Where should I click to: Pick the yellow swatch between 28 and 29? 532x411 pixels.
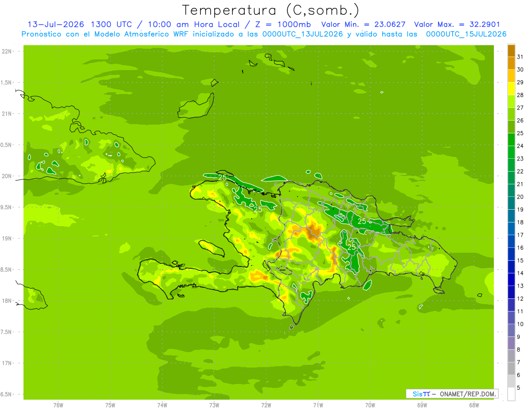tap(511, 89)
